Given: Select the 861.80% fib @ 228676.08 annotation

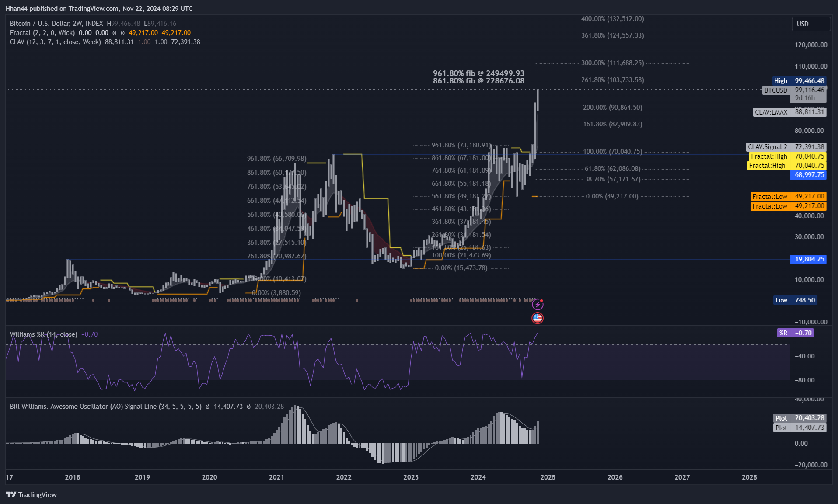Looking at the screenshot, I should click(x=478, y=81).
